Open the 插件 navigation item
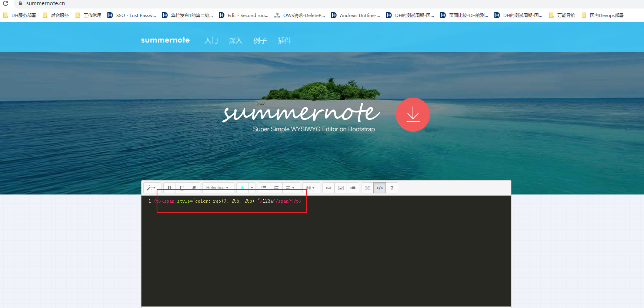Viewport: 644px width, 308px height. [284, 40]
